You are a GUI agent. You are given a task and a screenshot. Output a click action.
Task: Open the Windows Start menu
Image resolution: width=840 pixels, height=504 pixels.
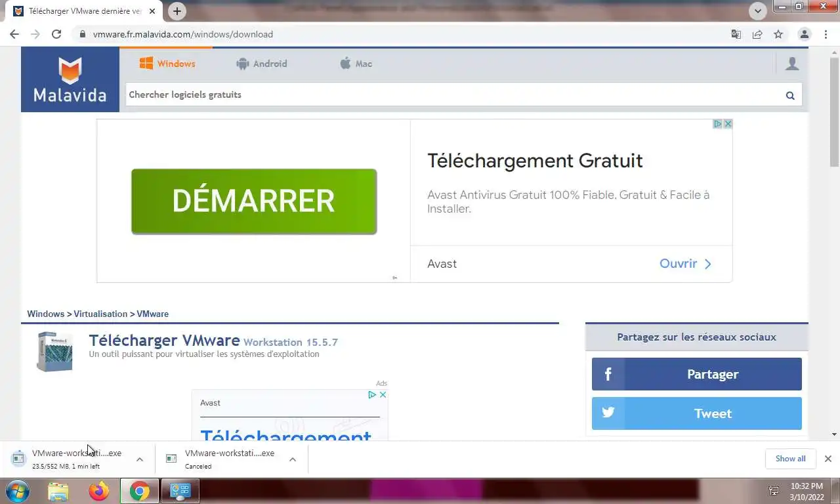[17, 491]
